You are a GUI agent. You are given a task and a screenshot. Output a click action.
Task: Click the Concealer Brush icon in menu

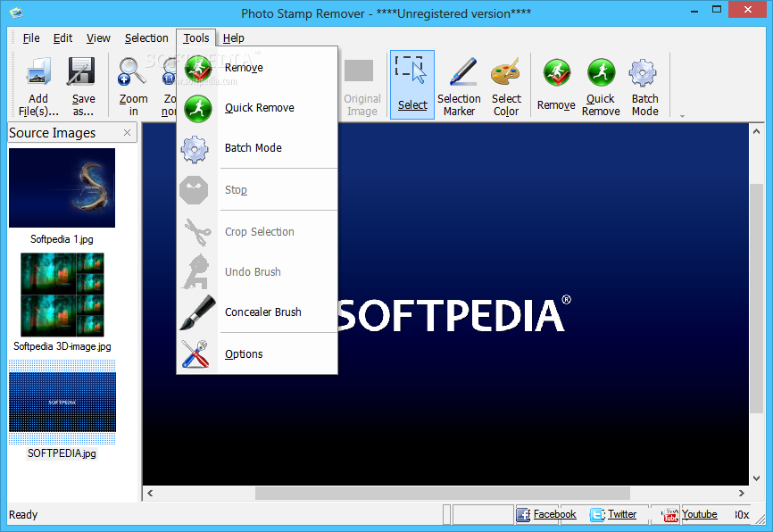tap(197, 312)
